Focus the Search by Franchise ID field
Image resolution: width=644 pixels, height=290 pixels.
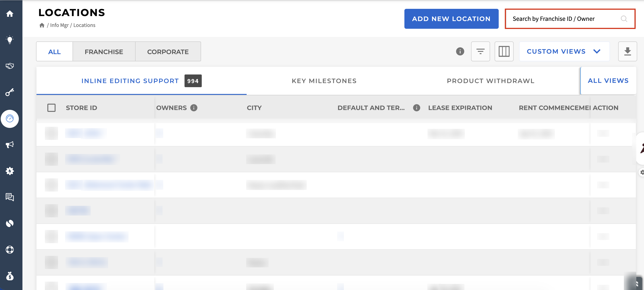[x=570, y=19]
